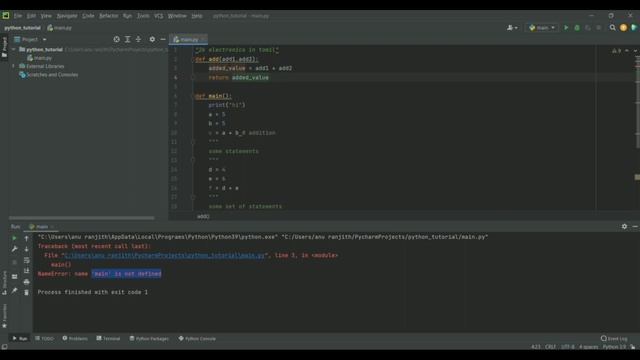Click the editor vertical scrollbar
Screen dimensions: 640x360
pyautogui.click(x=637, y=102)
